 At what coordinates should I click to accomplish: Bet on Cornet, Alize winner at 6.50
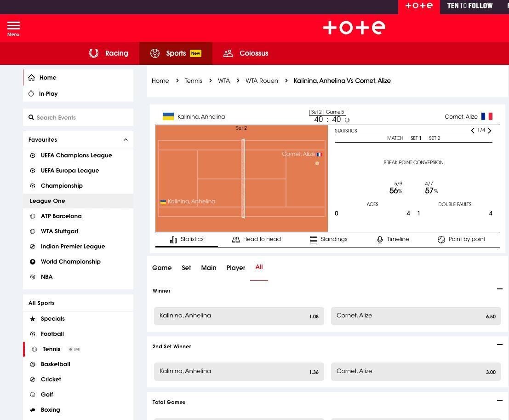[x=416, y=316]
